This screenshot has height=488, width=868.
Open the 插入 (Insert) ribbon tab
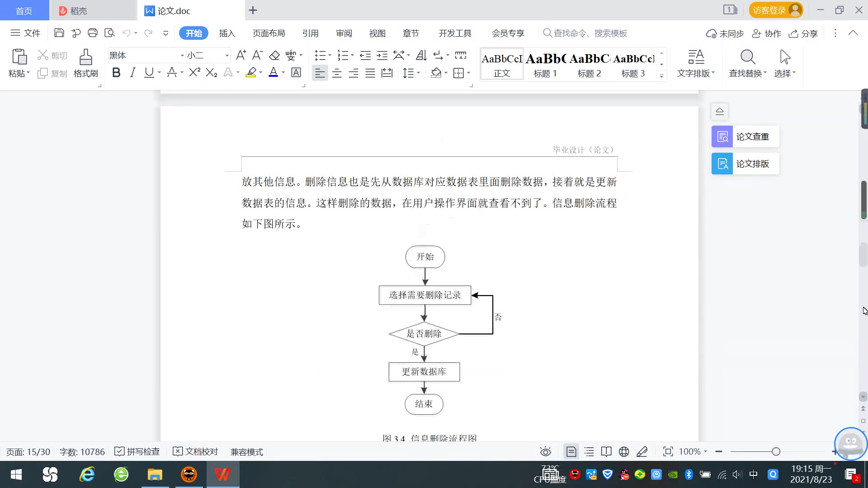227,33
